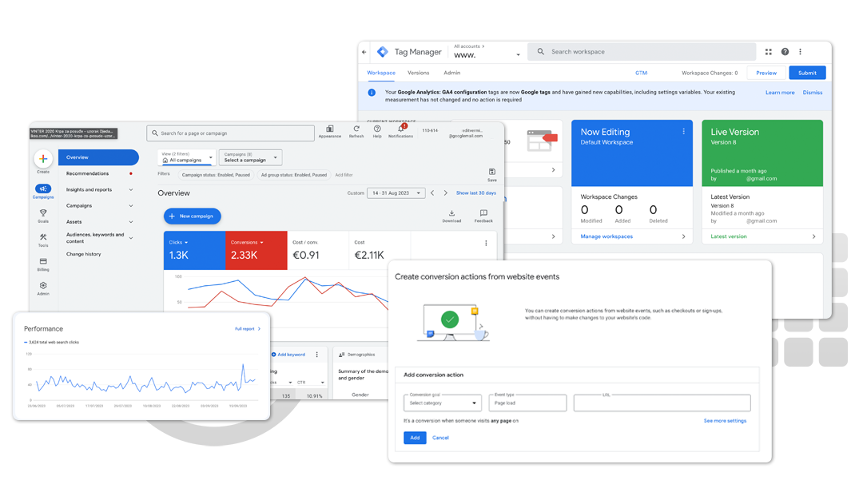Submit workspace changes in Tag Manager

(x=807, y=73)
